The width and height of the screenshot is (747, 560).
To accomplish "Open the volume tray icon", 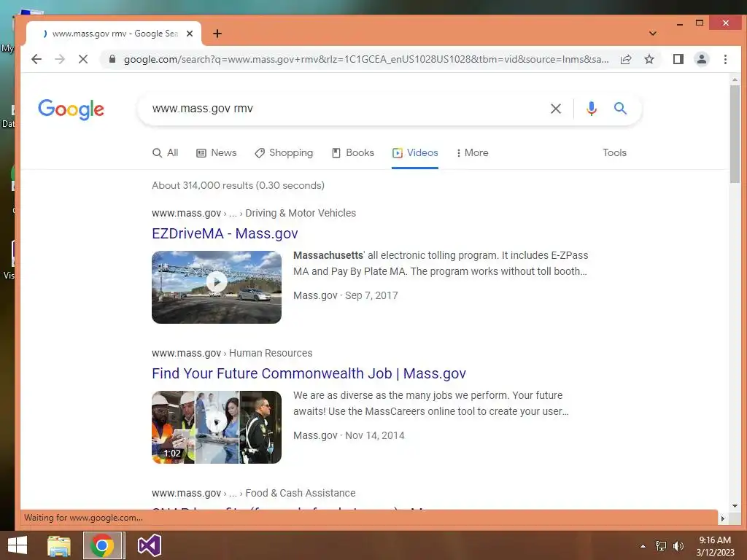I will pyautogui.click(x=678, y=546).
